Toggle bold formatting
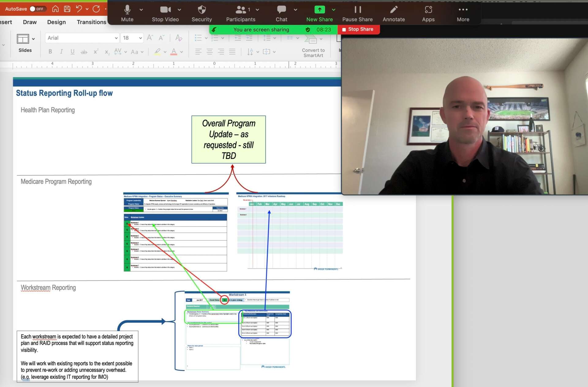Image resolution: width=588 pixels, height=387 pixels. tap(50, 51)
